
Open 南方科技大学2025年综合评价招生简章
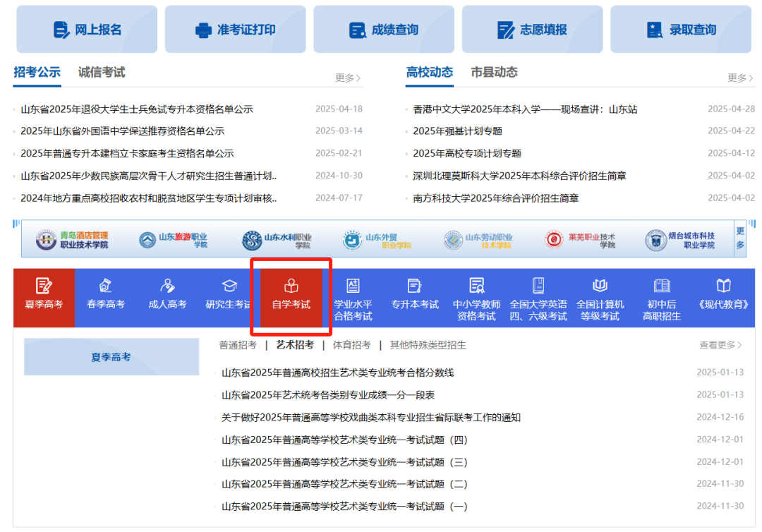[x=496, y=198]
